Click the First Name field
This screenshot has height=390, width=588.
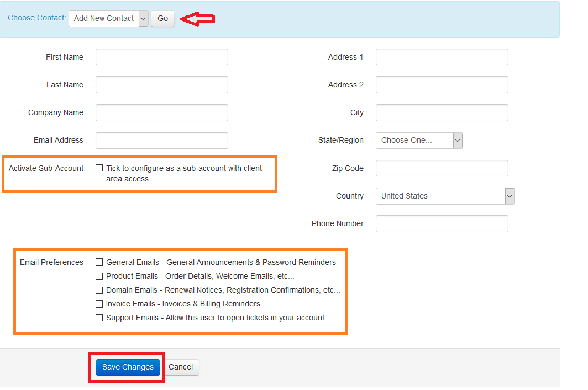(161, 57)
